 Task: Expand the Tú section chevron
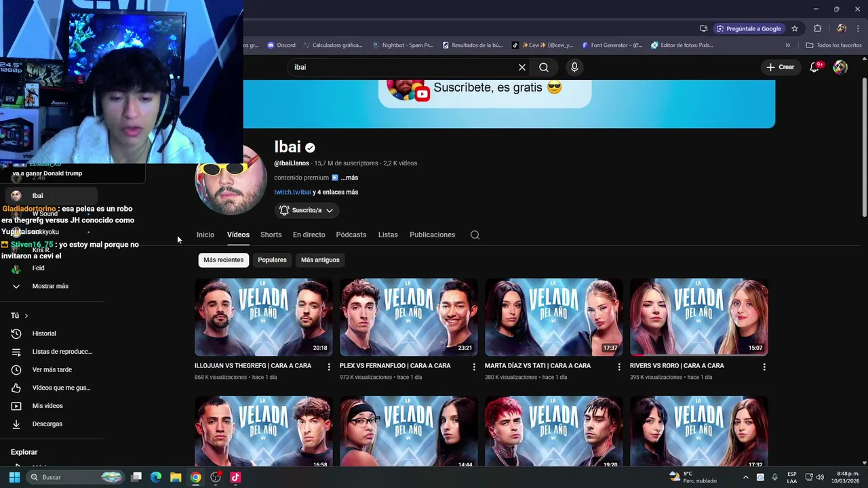tap(26, 316)
